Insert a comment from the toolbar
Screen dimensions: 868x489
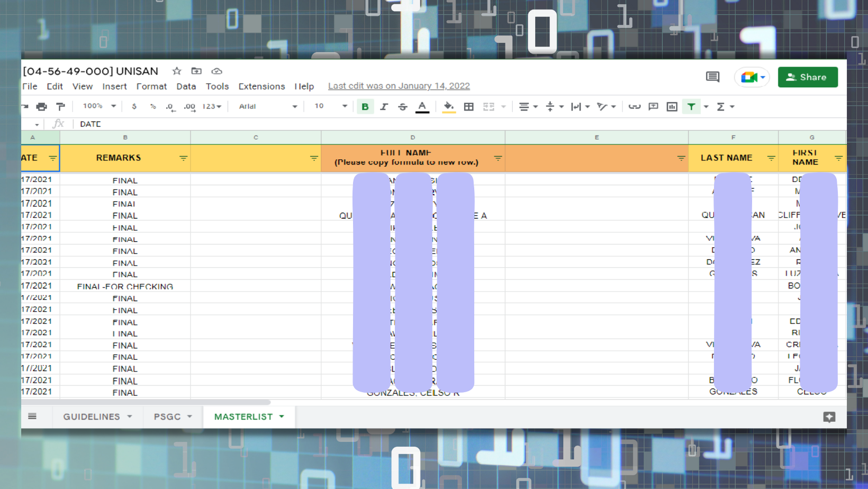point(653,106)
